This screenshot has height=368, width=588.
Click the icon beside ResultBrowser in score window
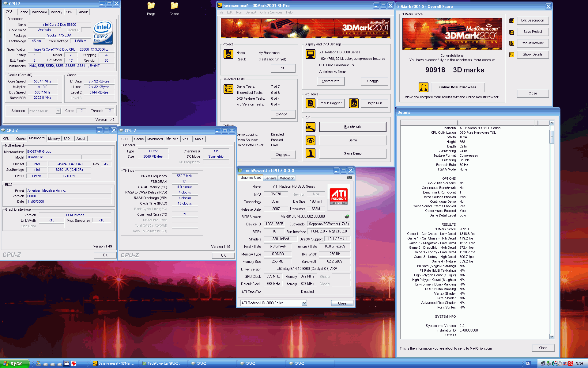(x=512, y=43)
